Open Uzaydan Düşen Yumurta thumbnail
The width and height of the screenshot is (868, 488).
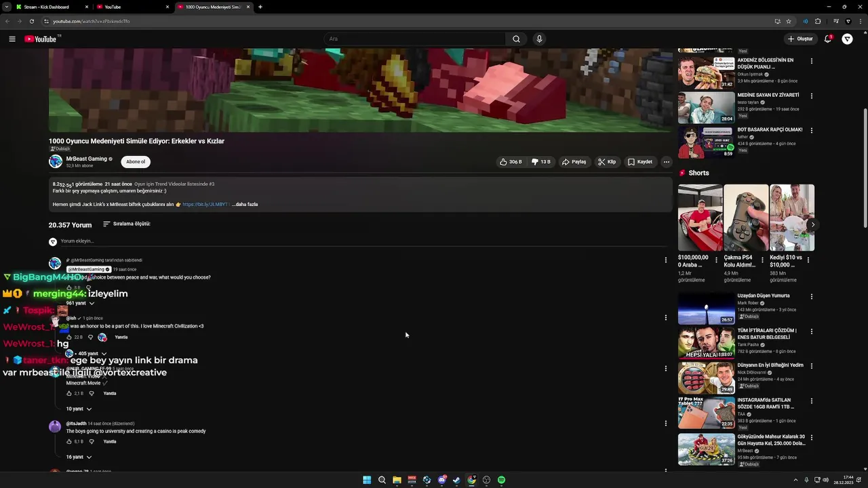click(x=707, y=309)
